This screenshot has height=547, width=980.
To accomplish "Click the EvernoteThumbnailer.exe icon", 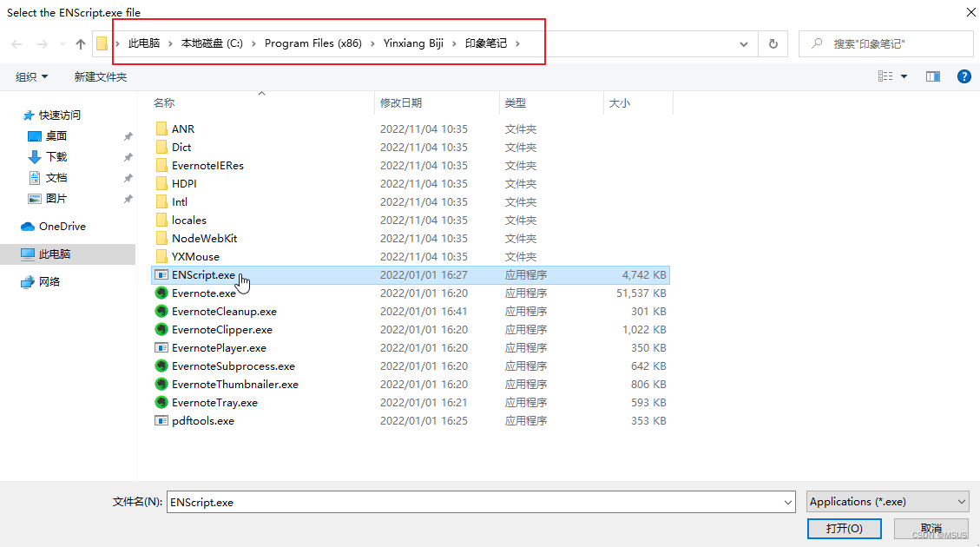I will 161,384.
